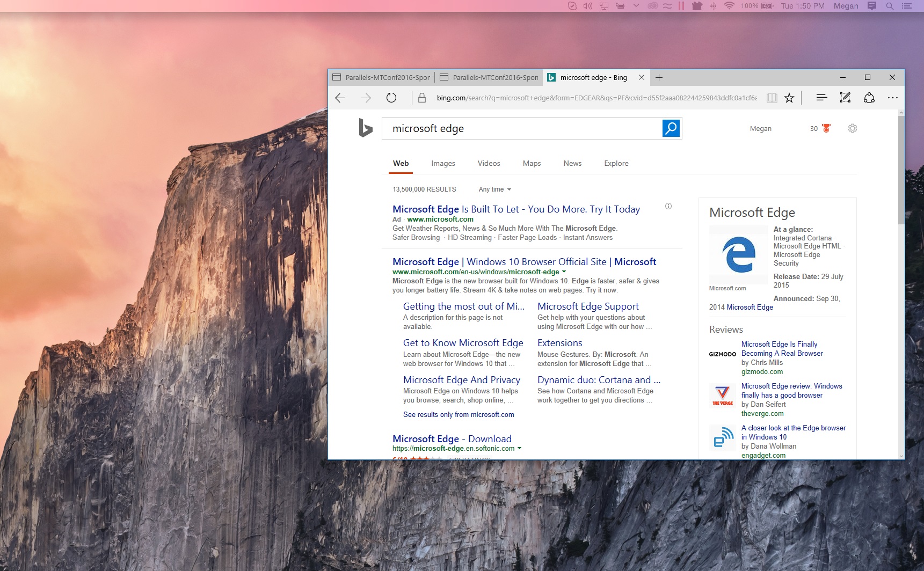Click 'See results only from microsoft.com'
Screen dimensions: 924x571
(x=459, y=415)
